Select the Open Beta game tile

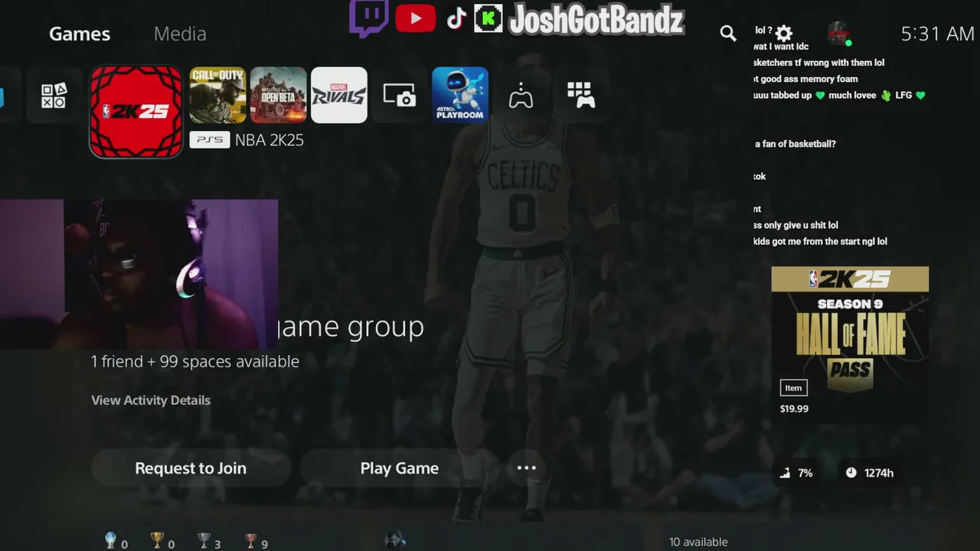coord(279,95)
